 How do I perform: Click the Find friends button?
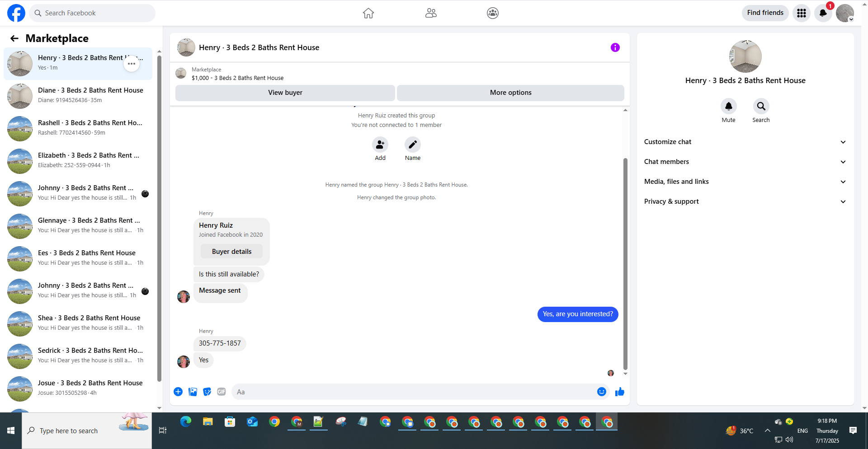[765, 13]
